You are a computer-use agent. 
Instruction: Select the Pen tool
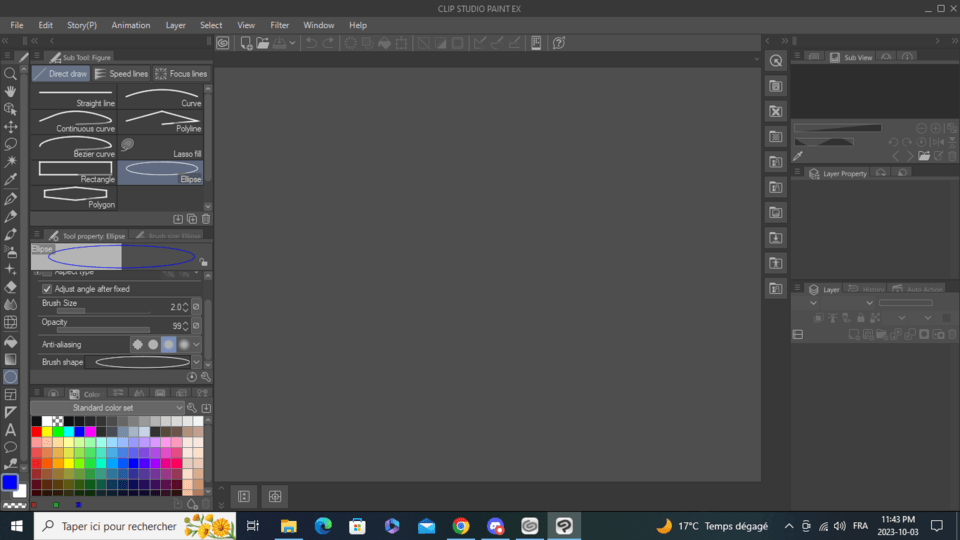(x=10, y=198)
